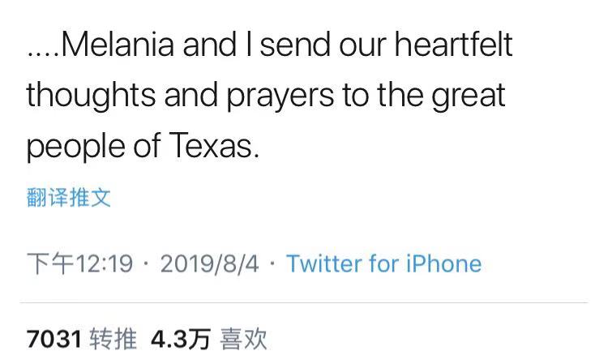Image resolution: width=608 pixels, height=364 pixels.
Task: Click the 4.3万 likes number
Action: tap(180, 339)
